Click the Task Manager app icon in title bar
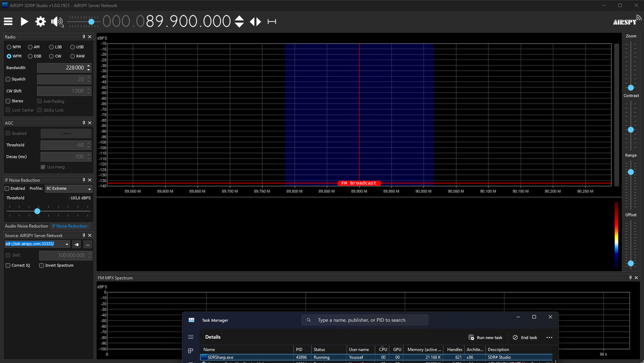The image size is (644, 363). [191, 320]
